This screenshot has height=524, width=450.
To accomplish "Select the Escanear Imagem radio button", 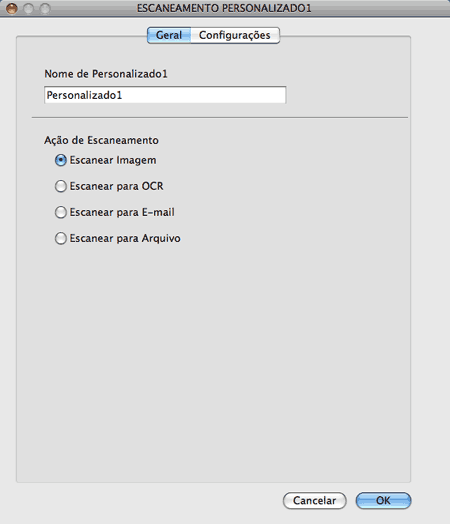I will tap(60, 160).
